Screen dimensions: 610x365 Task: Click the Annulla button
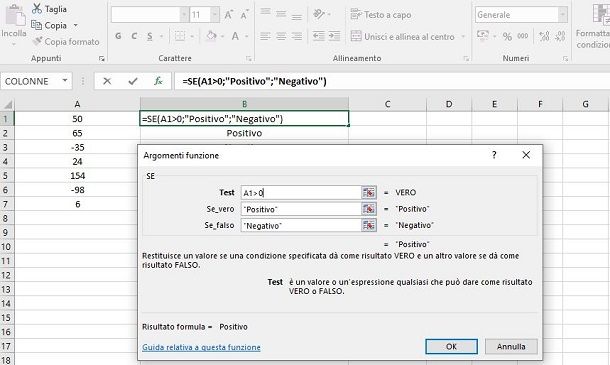pos(511,346)
